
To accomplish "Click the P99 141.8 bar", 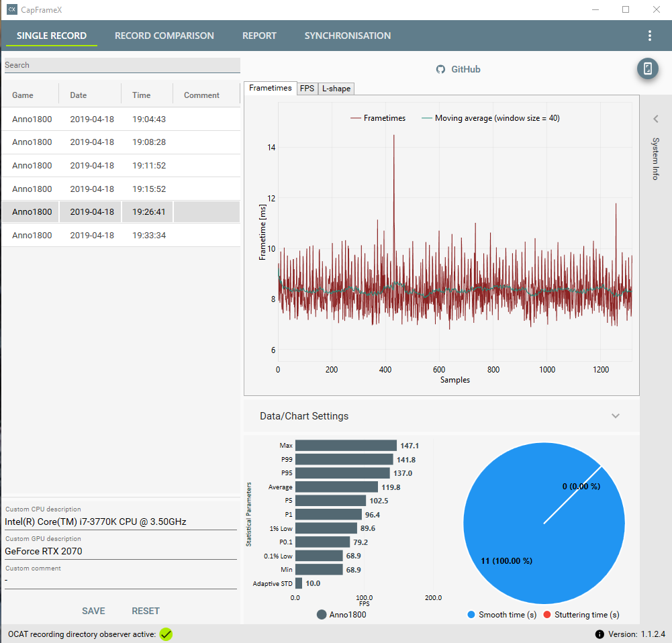I will pyautogui.click(x=344, y=460).
